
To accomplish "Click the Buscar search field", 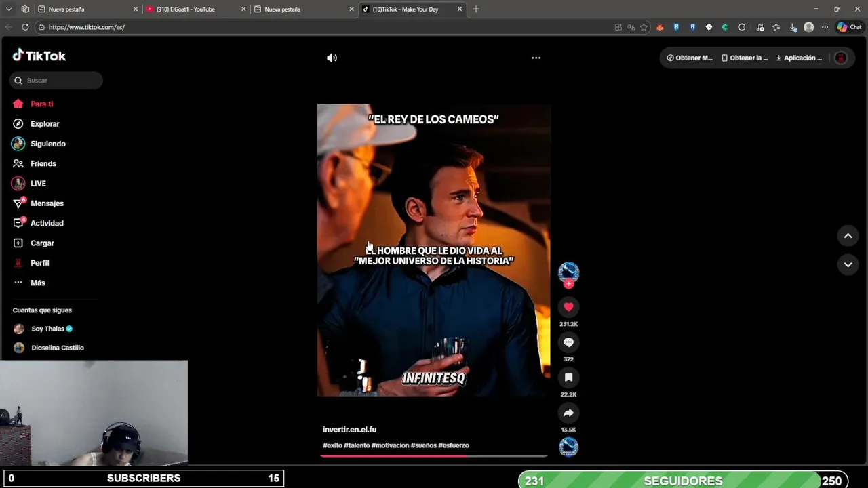I will [56, 80].
